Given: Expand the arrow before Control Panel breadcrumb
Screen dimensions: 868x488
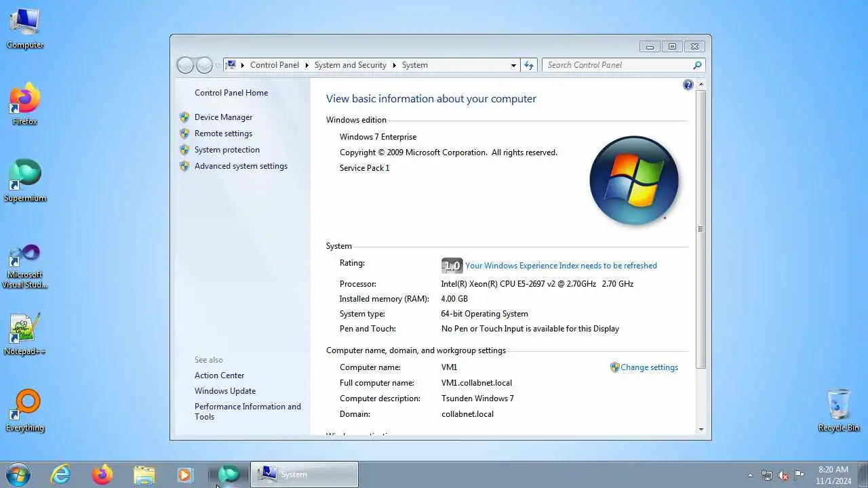Looking at the screenshot, I should pos(243,65).
